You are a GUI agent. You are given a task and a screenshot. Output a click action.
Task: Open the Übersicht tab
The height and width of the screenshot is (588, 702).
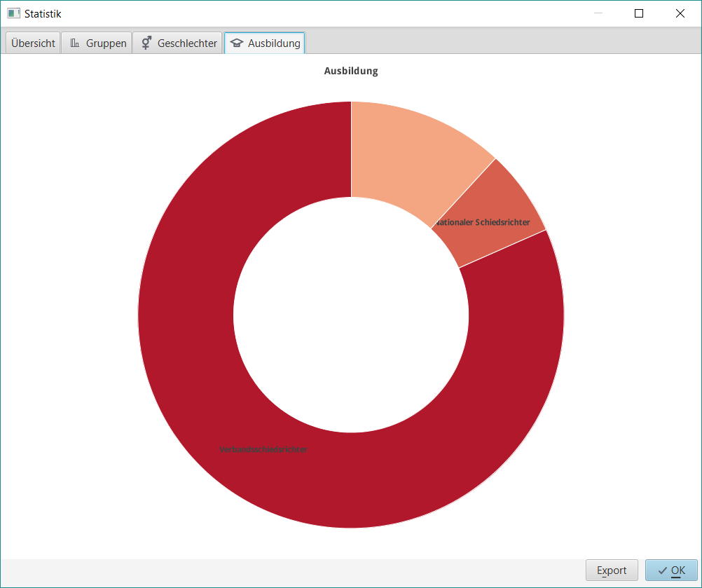point(33,43)
